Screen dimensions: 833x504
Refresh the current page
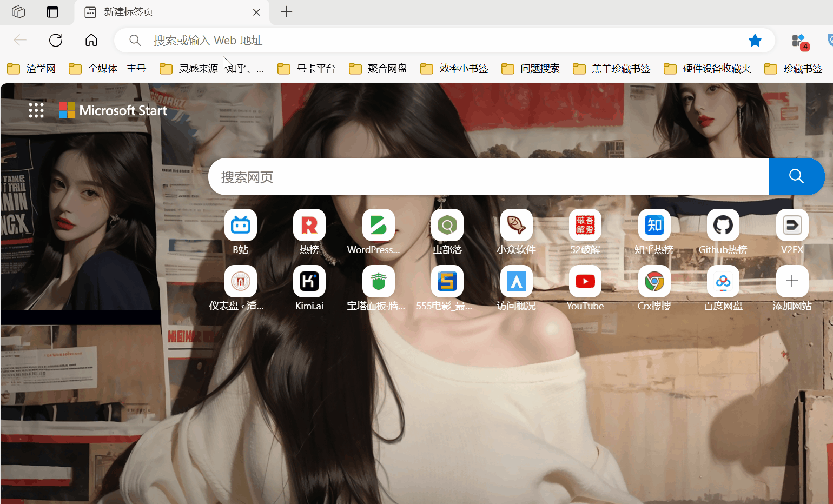pyautogui.click(x=56, y=41)
